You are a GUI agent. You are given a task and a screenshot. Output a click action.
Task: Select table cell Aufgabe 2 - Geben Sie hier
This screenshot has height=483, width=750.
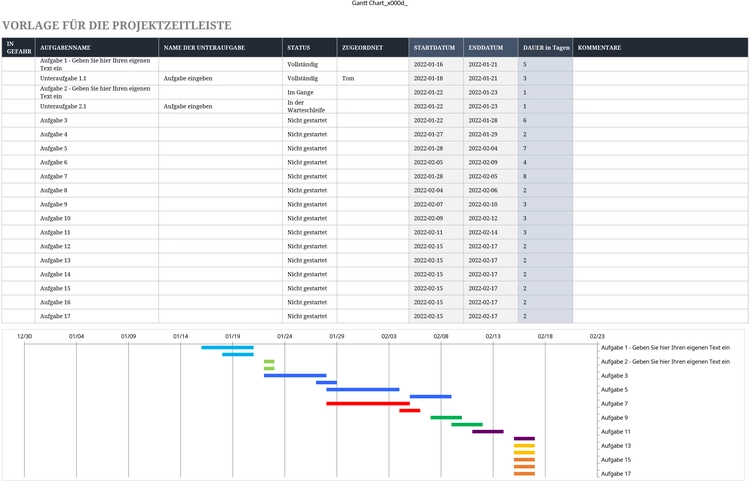(x=97, y=92)
